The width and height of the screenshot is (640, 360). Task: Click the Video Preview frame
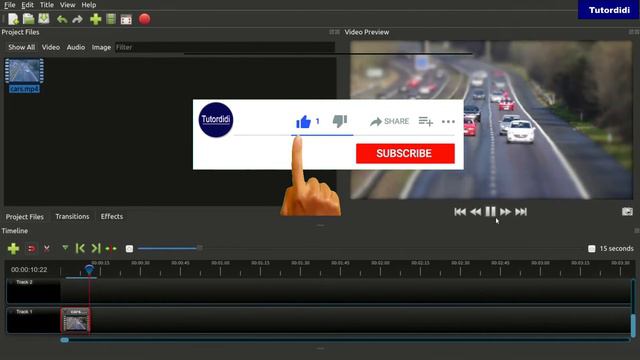491,120
